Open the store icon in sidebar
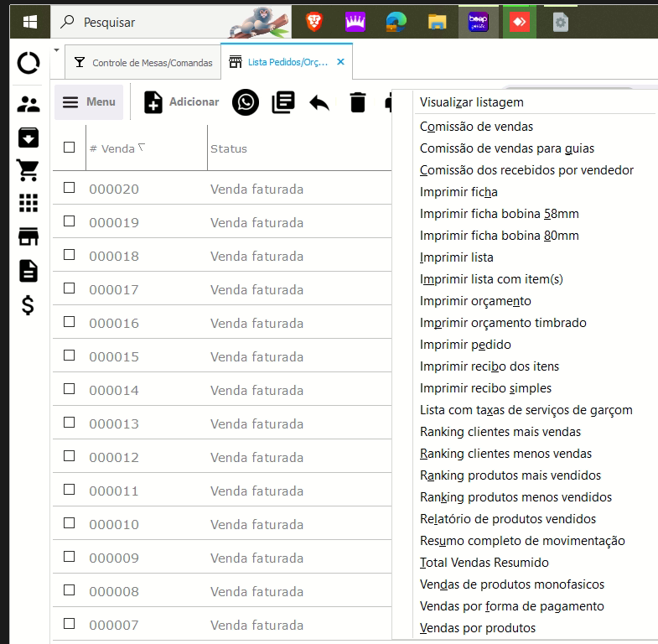This screenshot has height=644, width=658. click(x=28, y=237)
